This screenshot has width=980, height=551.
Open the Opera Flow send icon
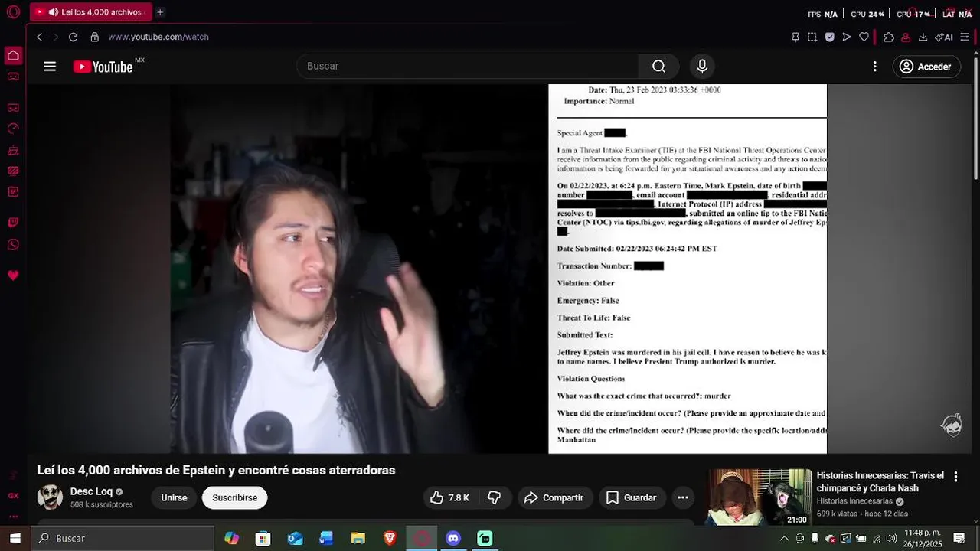pos(846,37)
